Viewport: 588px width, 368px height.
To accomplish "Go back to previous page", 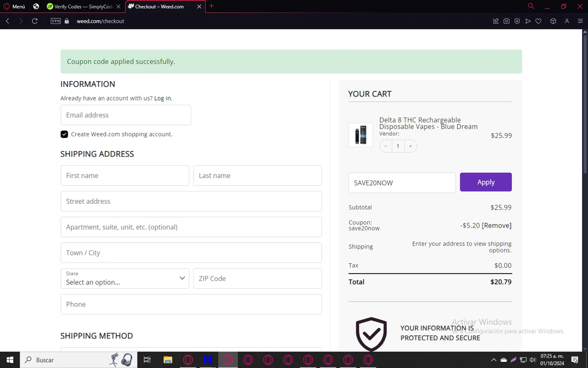I will pos(7,21).
